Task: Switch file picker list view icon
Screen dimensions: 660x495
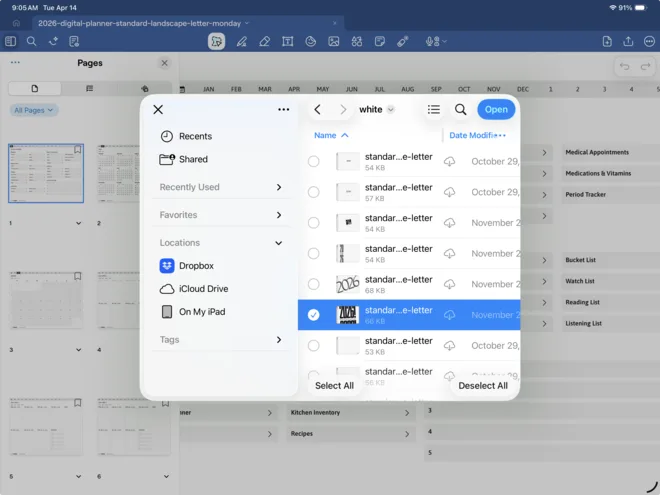Action: (x=434, y=109)
